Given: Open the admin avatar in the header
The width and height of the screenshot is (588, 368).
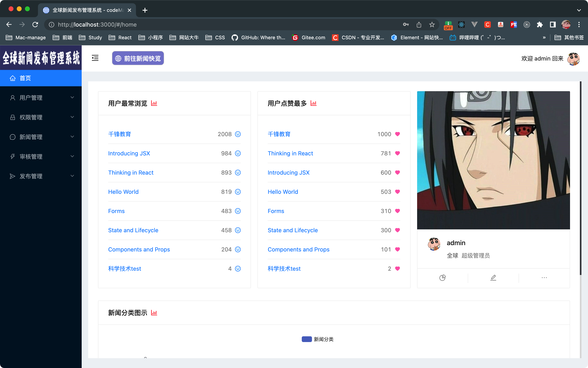Looking at the screenshot, I should pyautogui.click(x=574, y=59).
